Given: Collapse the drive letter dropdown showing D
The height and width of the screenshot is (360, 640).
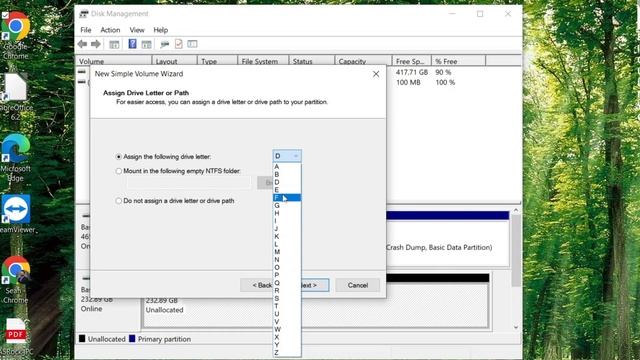Looking at the screenshot, I should (287, 156).
